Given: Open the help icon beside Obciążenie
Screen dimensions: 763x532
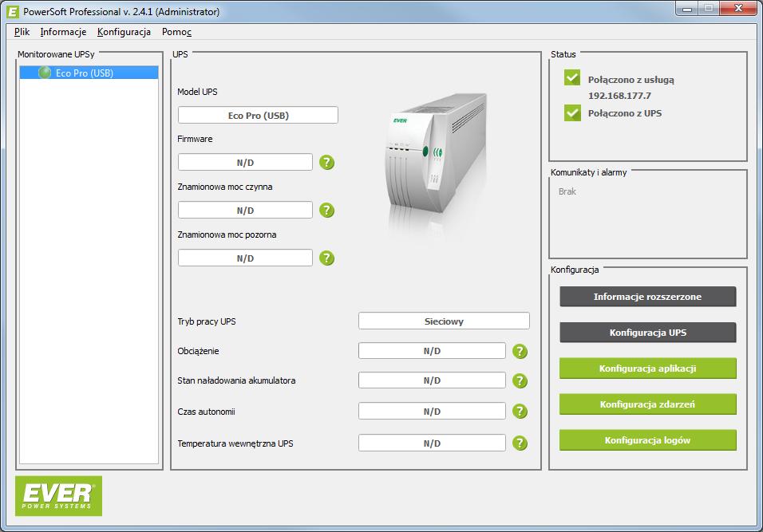Looking at the screenshot, I should pos(520,351).
